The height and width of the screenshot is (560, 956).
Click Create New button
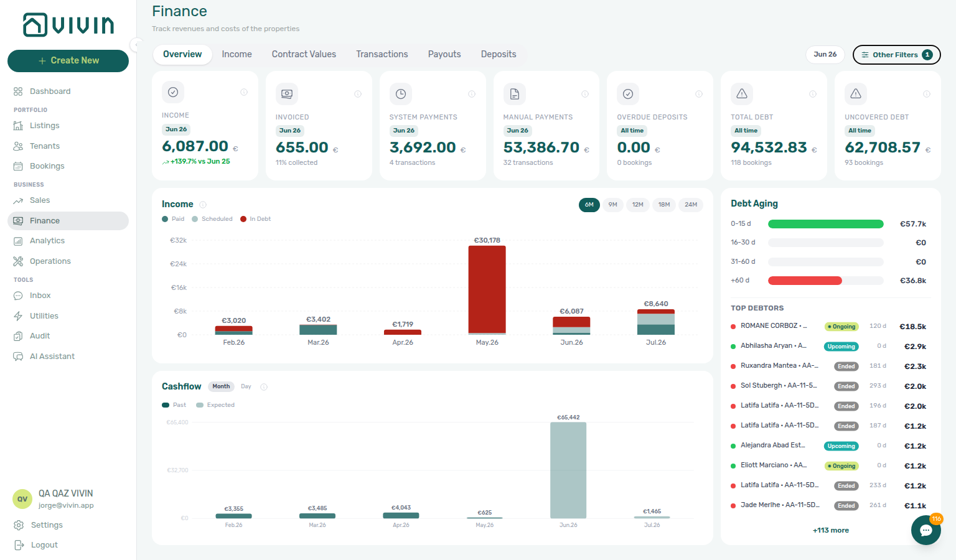click(x=68, y=61)
